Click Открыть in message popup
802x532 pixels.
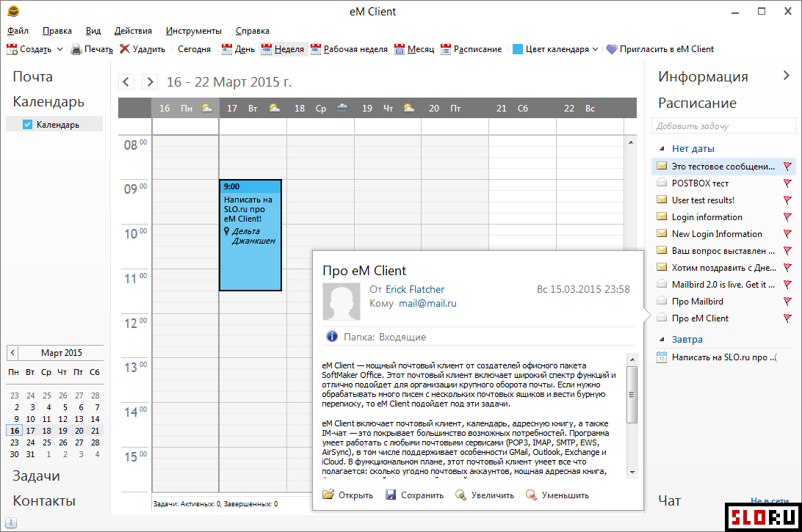[348, 495]
